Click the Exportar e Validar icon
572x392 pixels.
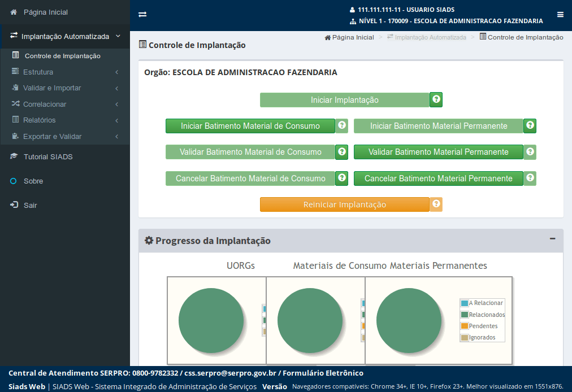tap(15, 136)
